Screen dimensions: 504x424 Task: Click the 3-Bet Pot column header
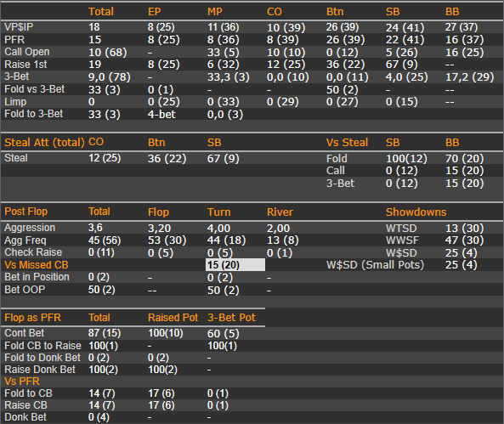pos(231,318)
